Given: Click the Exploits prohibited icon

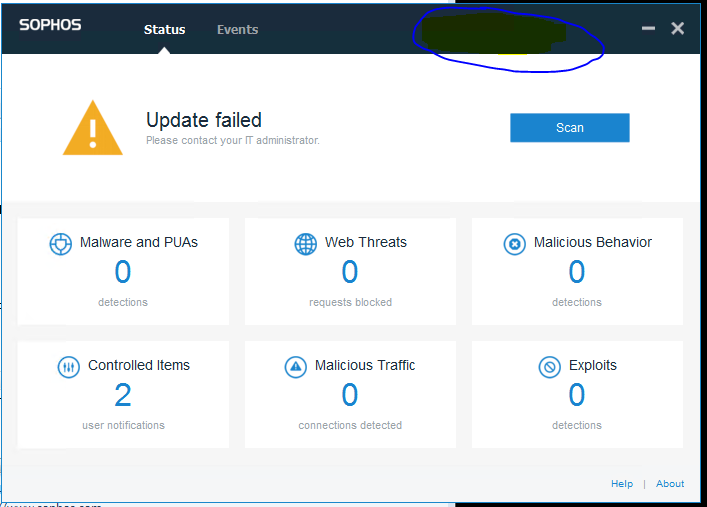Looking at the screenshot, I should coord(550,367).
